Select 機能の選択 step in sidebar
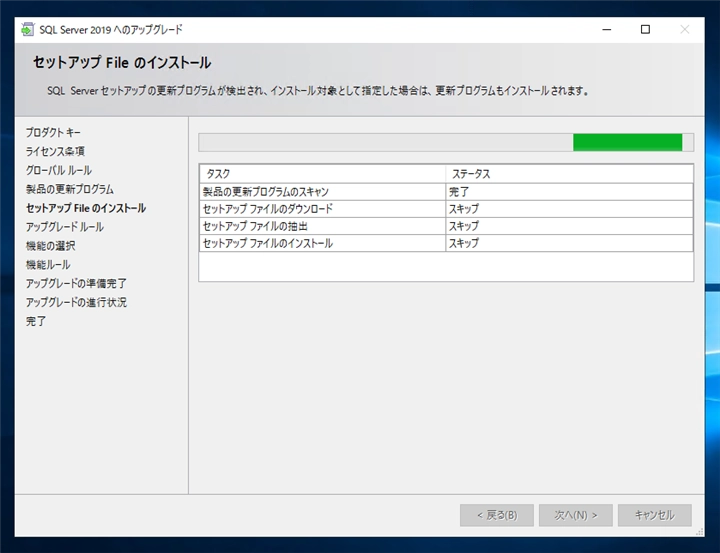 coord(51,246)
